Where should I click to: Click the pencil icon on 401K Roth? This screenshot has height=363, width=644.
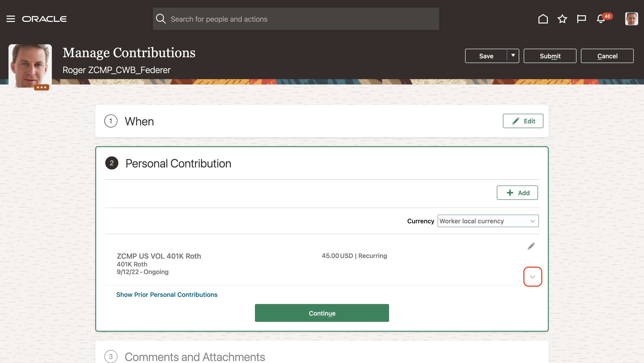[x=531, y=246]
